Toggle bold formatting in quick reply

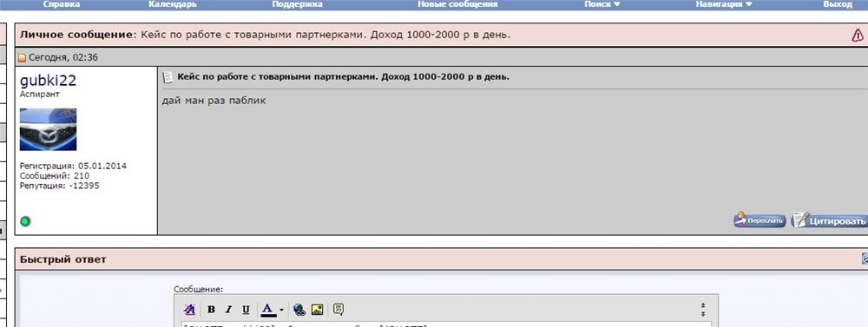click(x=211, y=310)
